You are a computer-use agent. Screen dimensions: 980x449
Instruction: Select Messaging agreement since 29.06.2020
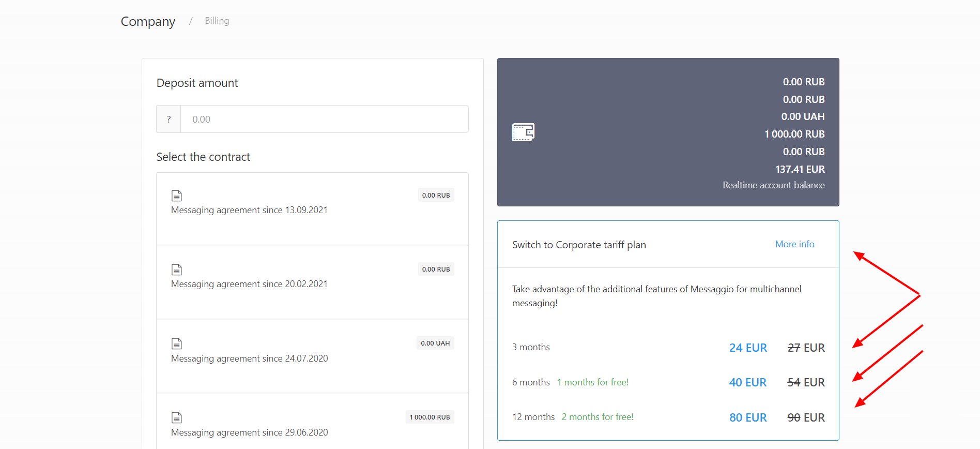(249, 432)
